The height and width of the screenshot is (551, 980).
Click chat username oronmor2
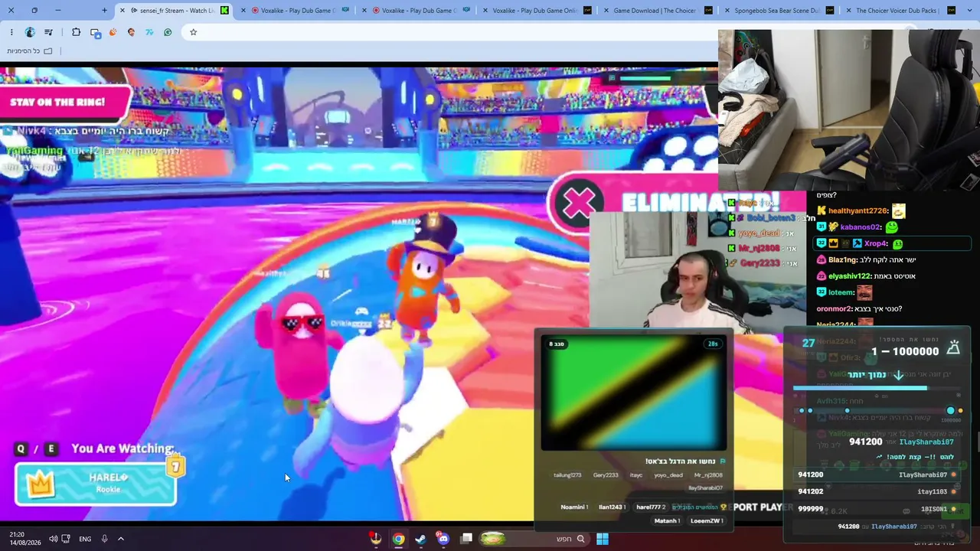(x=834, y=308)
